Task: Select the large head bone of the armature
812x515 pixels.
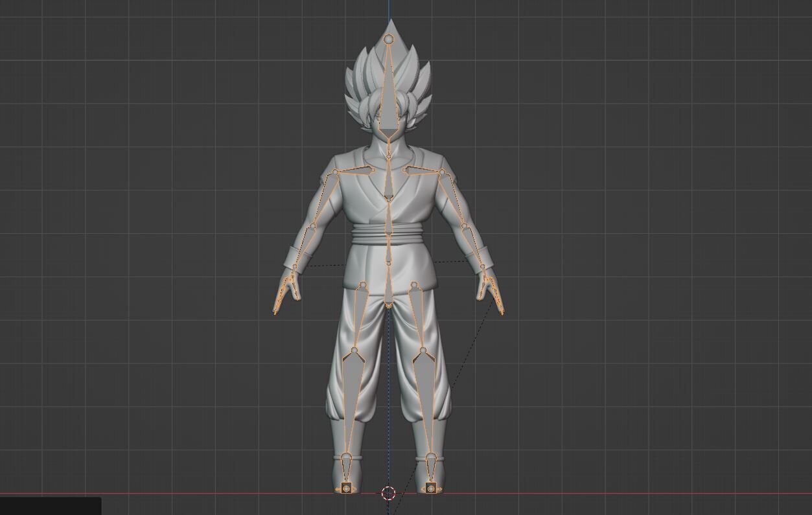Action: tap(389, 97)
